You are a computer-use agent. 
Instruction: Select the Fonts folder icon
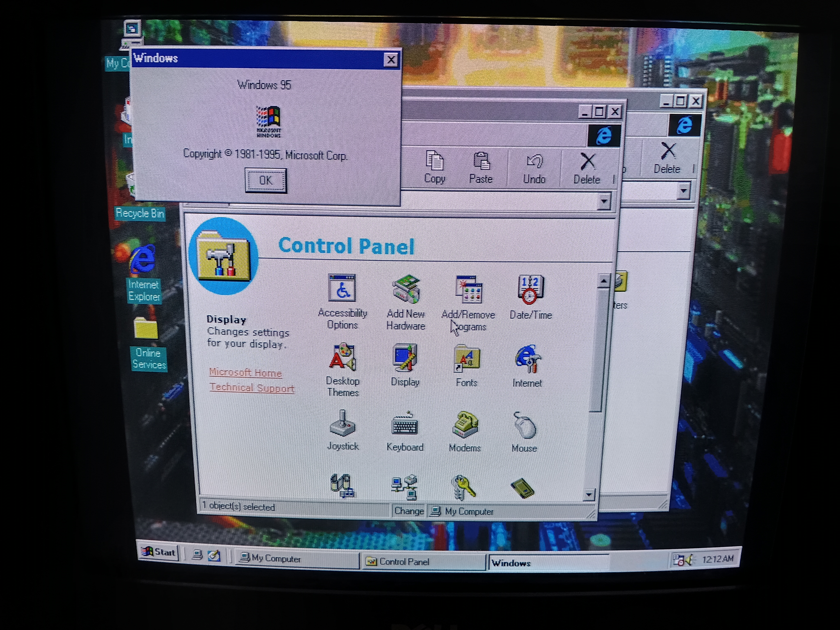pyautogui.click(x=467, y=358)
